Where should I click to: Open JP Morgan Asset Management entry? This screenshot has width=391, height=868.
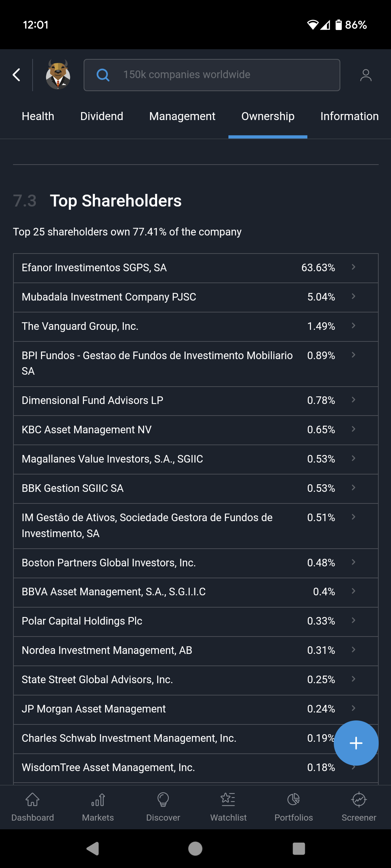coord(195,709)
